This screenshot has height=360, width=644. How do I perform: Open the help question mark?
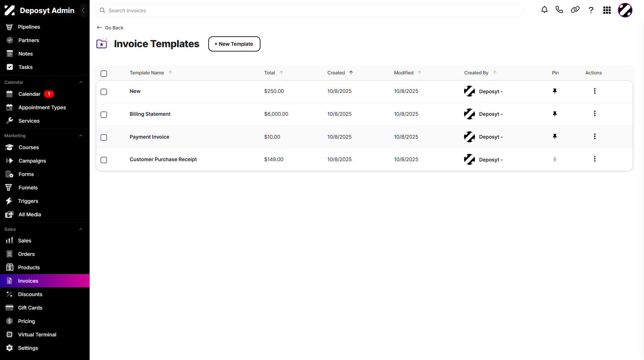(x=591, y=10)
